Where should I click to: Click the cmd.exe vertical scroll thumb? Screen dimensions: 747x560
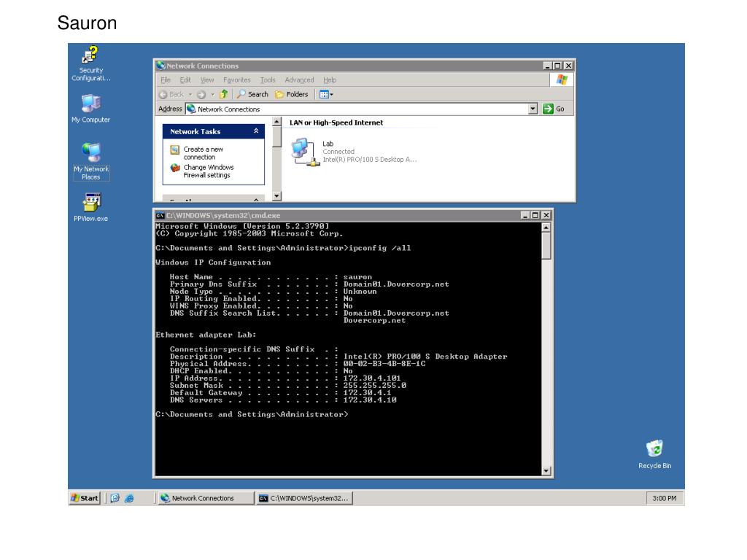(x=546, y=246)
